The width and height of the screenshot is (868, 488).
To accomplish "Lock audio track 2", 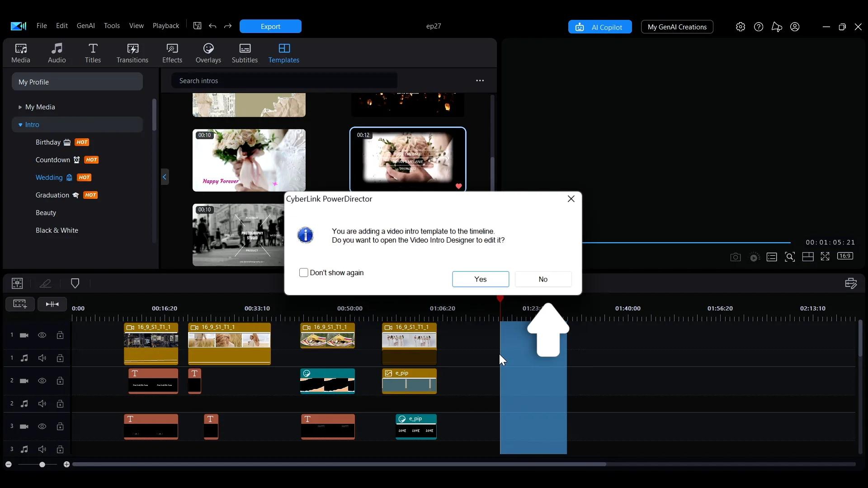I will pos(60,404).
